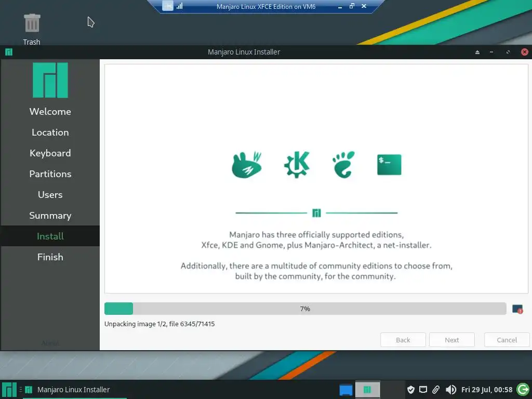
Task: Click the KDE gear logo in the slideshow
Action: point(297,165)
